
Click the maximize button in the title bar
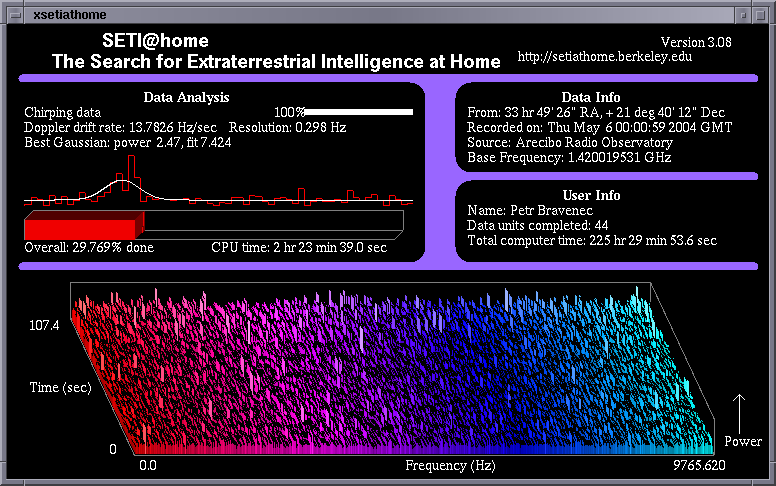[x=761, y=15]
